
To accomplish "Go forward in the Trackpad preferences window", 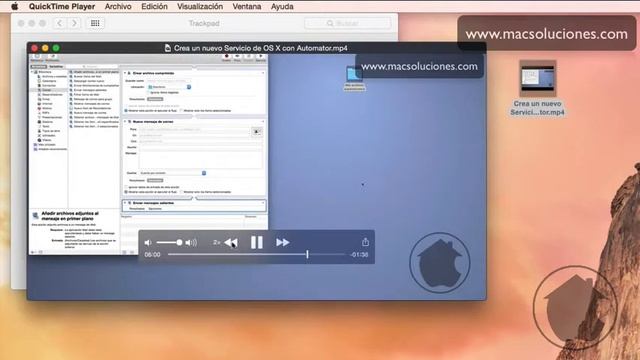I will (74, 23).
